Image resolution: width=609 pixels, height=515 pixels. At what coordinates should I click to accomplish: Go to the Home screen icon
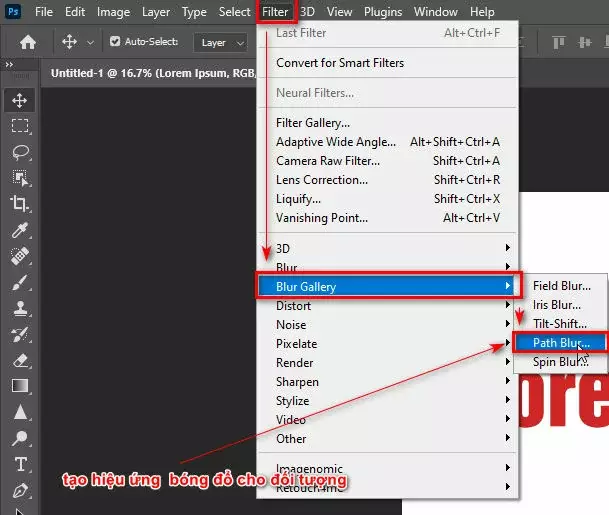click(28, 42)
